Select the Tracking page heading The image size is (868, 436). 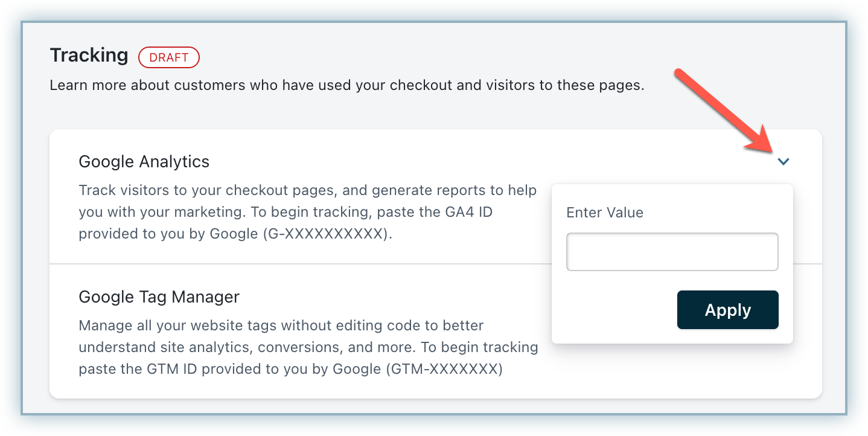(x=89, y=56)
